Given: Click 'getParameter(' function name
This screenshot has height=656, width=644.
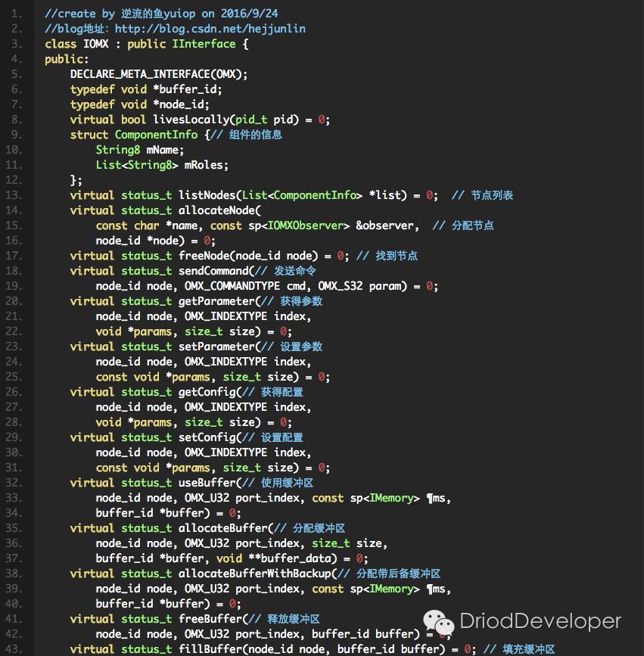Looking at the screenshot, I should click(x=219, y=301).
